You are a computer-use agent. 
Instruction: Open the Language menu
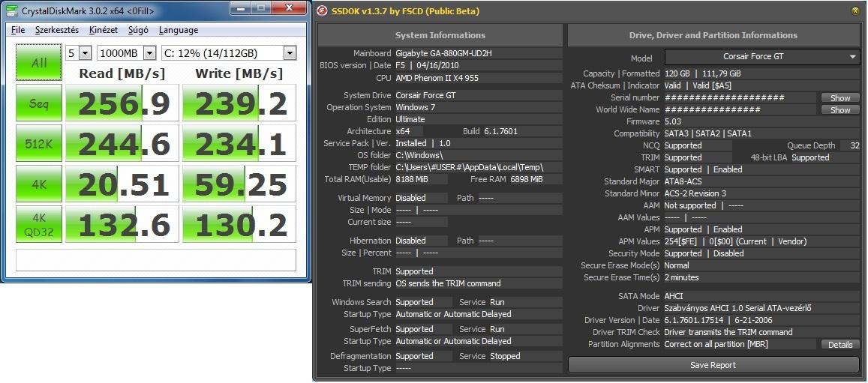pos(179,30)
